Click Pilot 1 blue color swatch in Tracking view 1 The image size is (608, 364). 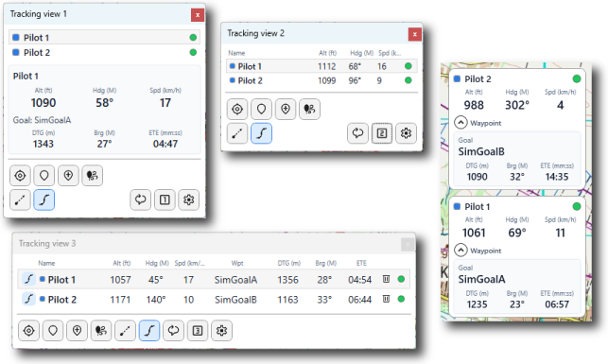pyautogui.click(x=16, y=38)
